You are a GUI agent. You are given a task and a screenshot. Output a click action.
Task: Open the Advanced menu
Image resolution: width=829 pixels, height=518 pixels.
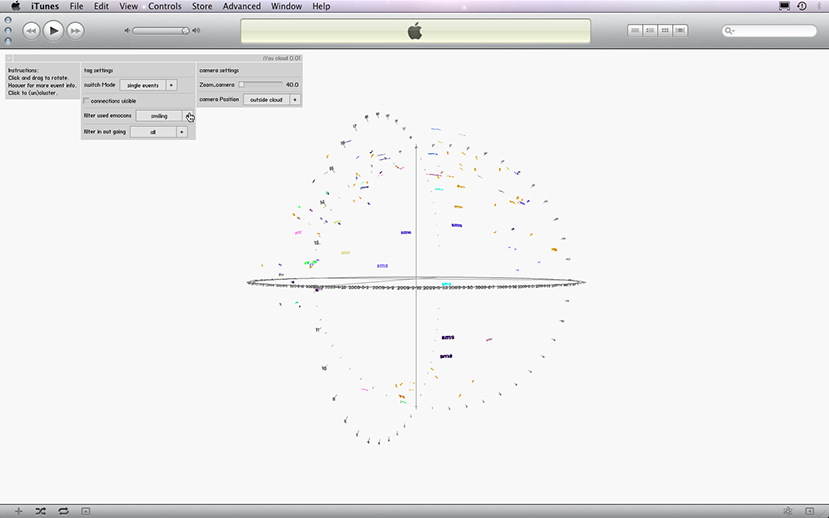point(242,6)
